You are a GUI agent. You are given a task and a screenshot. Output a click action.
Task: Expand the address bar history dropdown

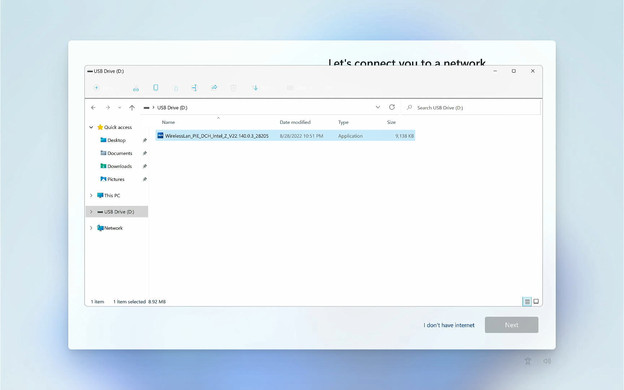(378, 107)
